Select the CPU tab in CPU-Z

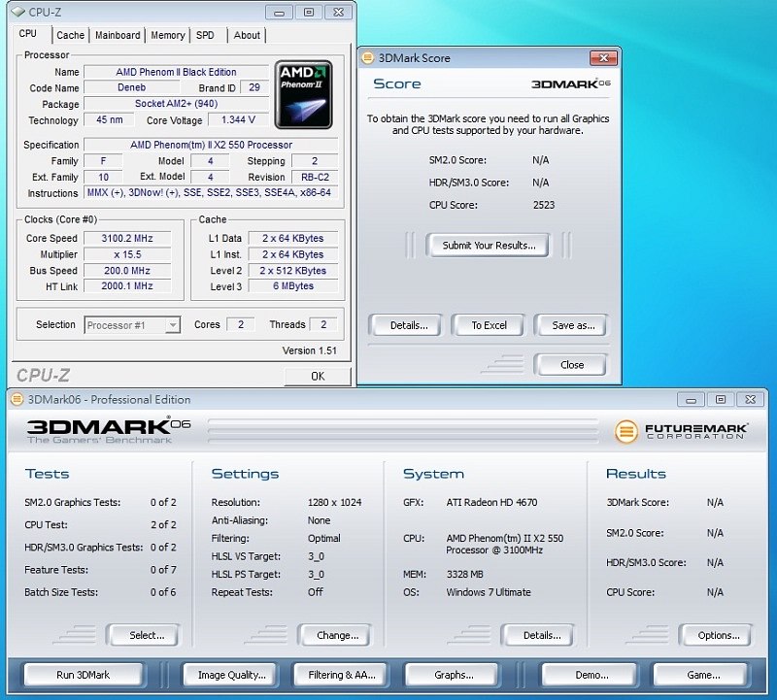tap(28, 34)
